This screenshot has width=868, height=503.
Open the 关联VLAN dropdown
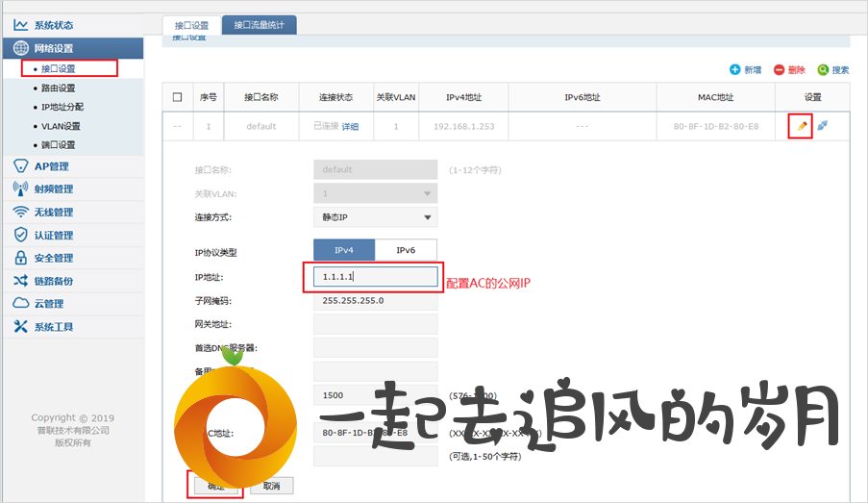[375, 193]
